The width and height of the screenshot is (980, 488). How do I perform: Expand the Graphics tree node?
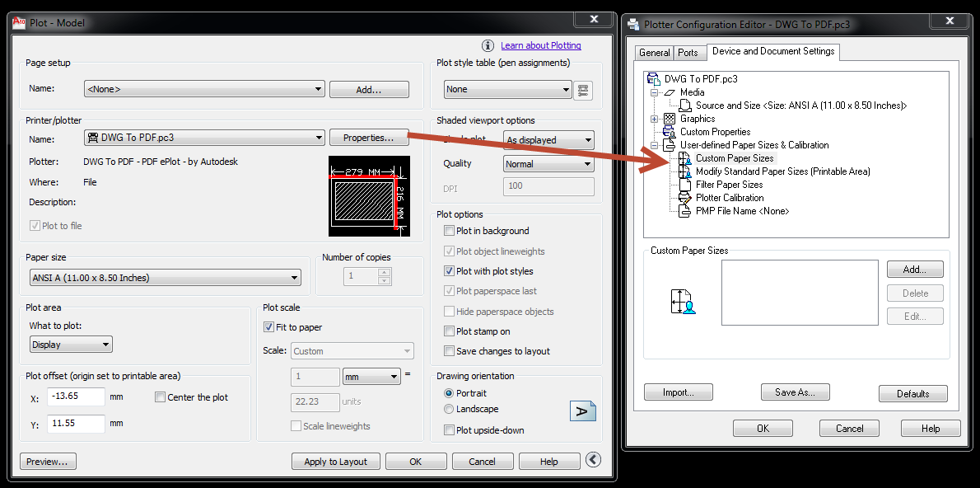pyautogui.click(x=655, y=119)
